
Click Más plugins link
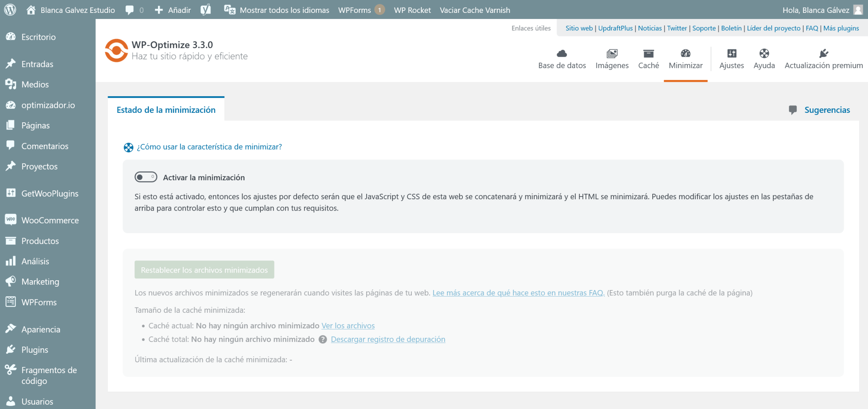(841, 28)
